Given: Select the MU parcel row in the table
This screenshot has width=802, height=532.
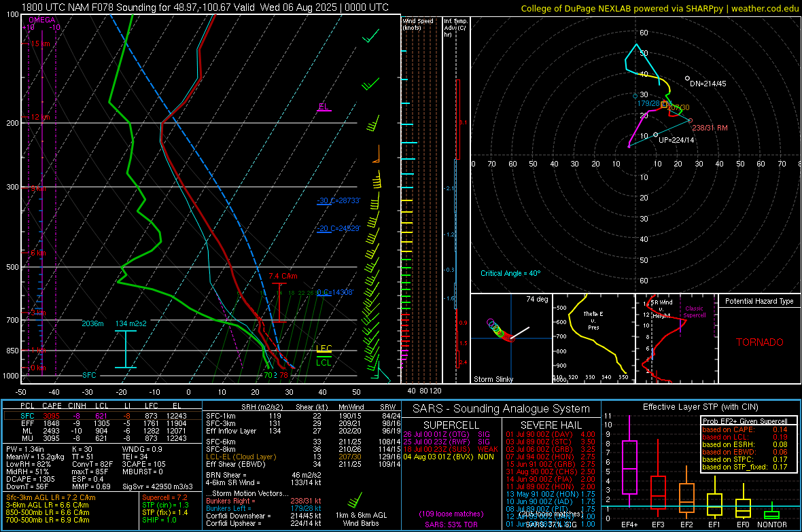Looking at the screenshot, I should (103, 438).
